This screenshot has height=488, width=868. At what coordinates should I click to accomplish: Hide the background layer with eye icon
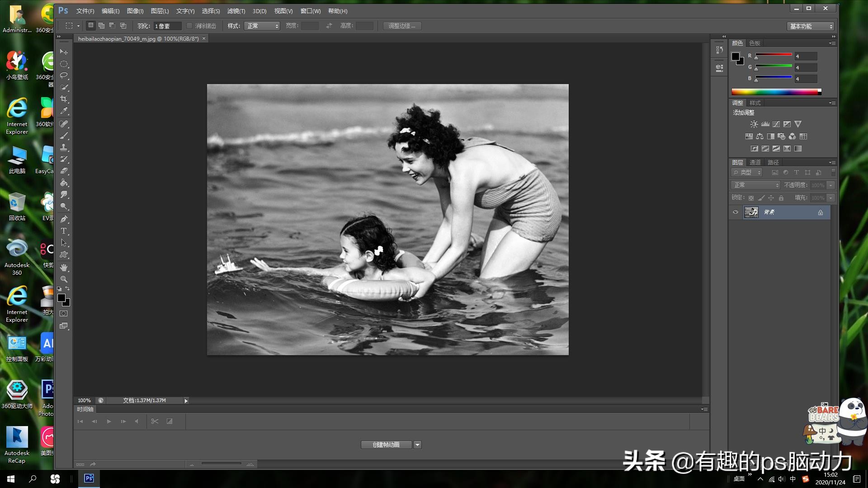pos(736,212)
